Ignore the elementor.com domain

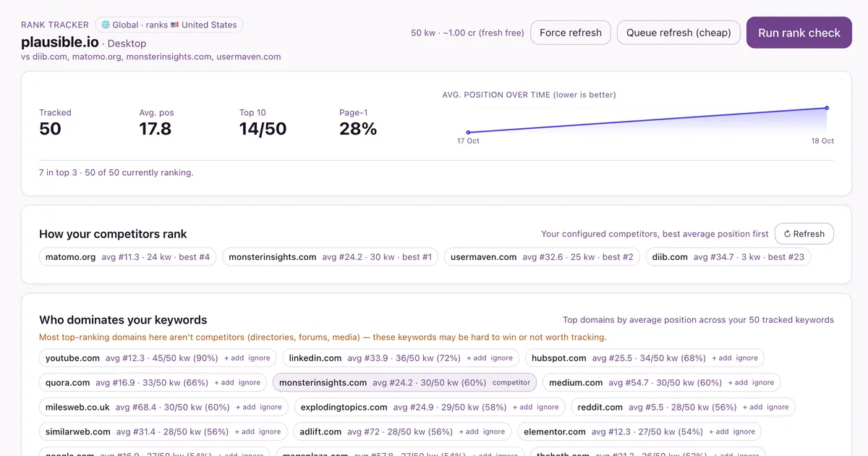click(x=744, y=432)
